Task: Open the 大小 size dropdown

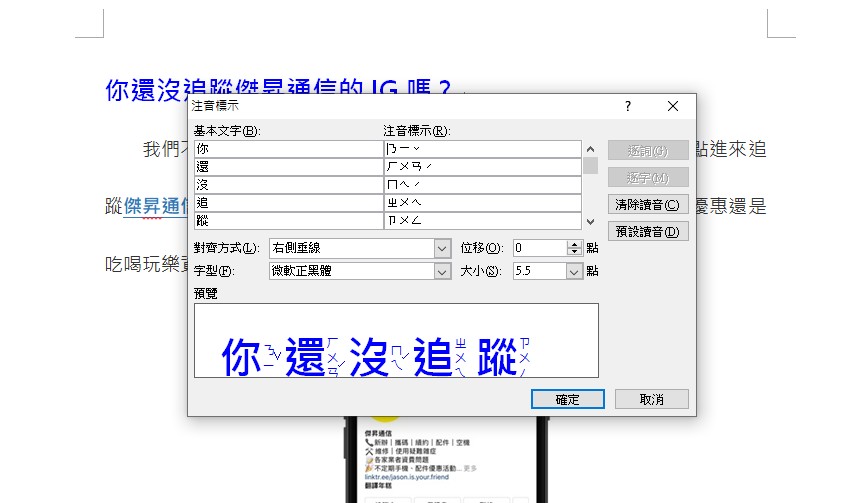Action: [x=574, y=271]
